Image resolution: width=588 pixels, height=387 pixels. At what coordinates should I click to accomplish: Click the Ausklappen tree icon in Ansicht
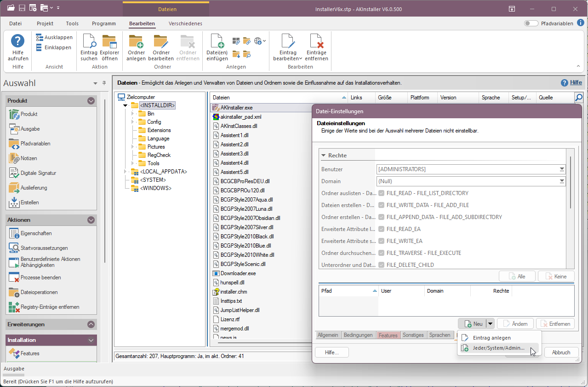click(x=40, y=37)
